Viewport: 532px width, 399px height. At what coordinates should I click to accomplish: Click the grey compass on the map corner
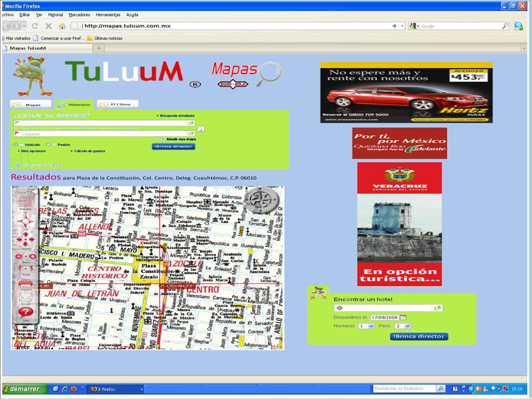(x=262, y=199)
